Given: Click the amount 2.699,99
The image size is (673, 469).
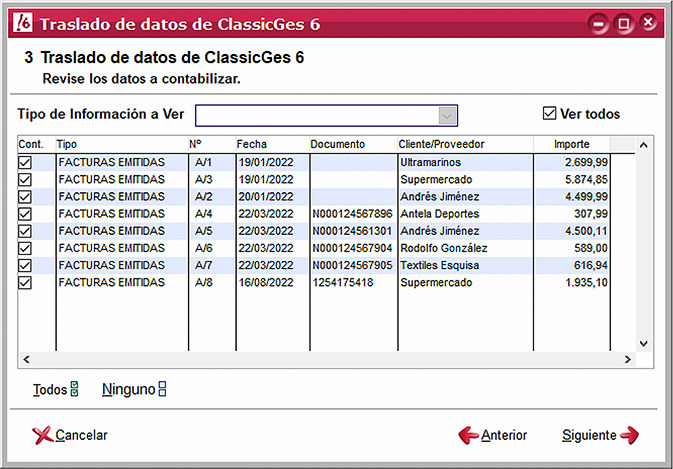Looking at the screenshot, I should (586, 162).
